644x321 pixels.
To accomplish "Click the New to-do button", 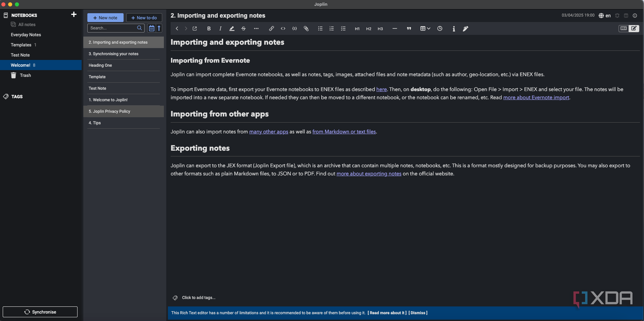I will 144,18.
